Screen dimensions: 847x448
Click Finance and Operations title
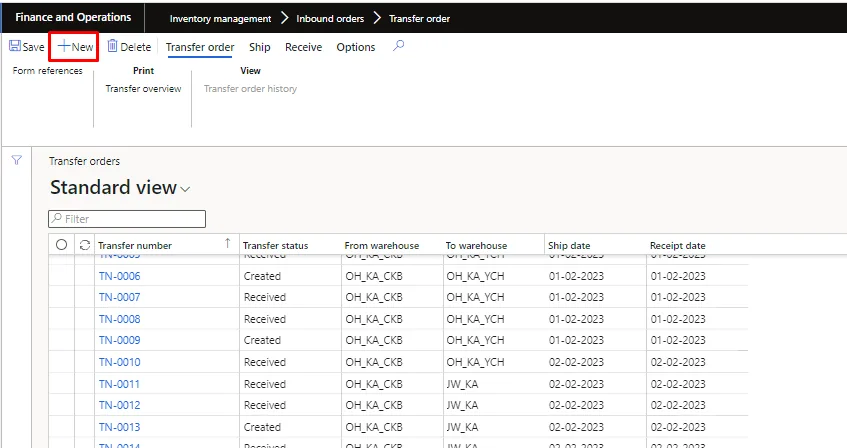click(73, 17)
